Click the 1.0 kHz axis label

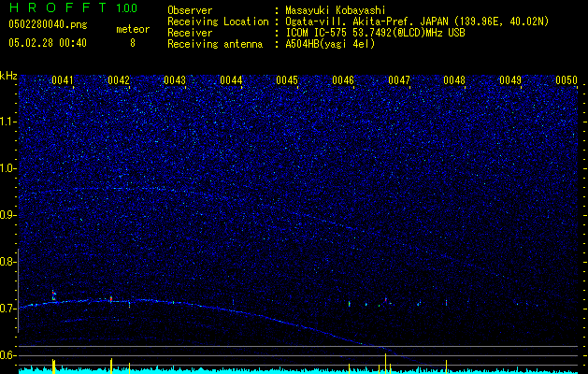coord(8,168)
